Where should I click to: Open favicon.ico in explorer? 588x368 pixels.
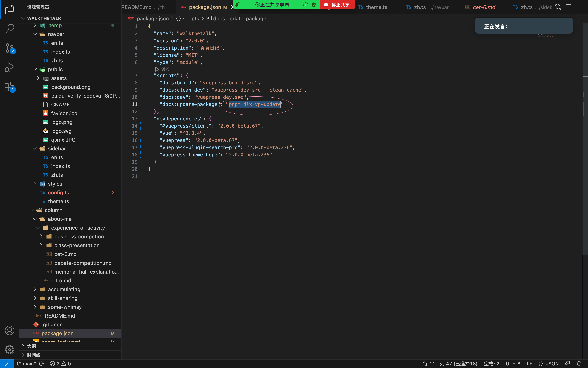click(70, 113)
